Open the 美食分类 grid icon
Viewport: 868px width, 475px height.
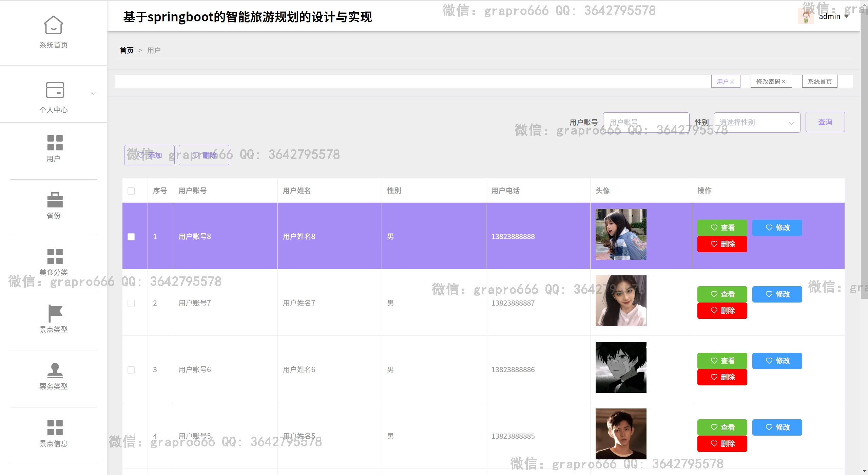pos(55,256)
